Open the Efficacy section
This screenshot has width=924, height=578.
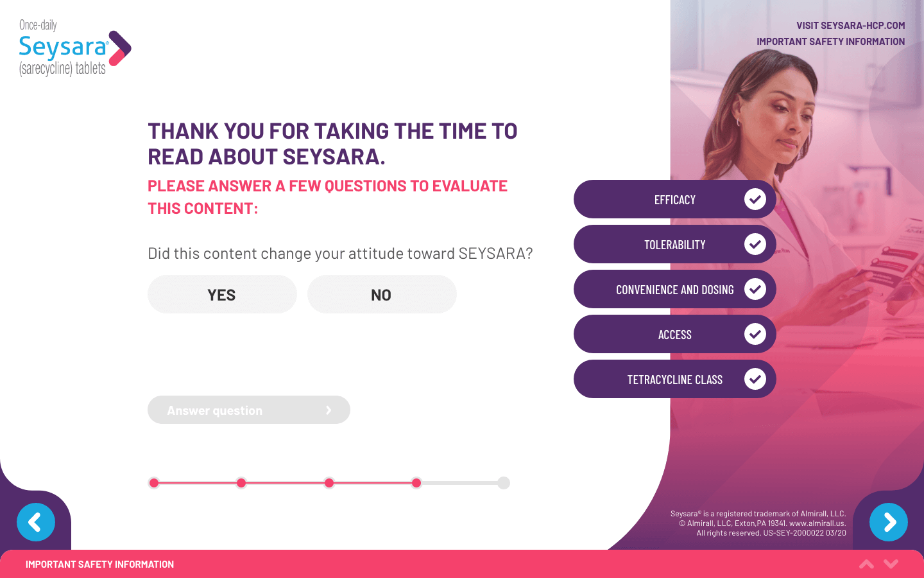click(x=674, y=200)
